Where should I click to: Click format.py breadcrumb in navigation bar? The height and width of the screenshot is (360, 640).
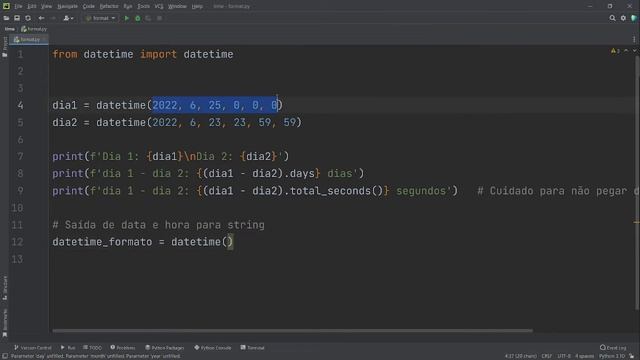(x=34, y=29)
